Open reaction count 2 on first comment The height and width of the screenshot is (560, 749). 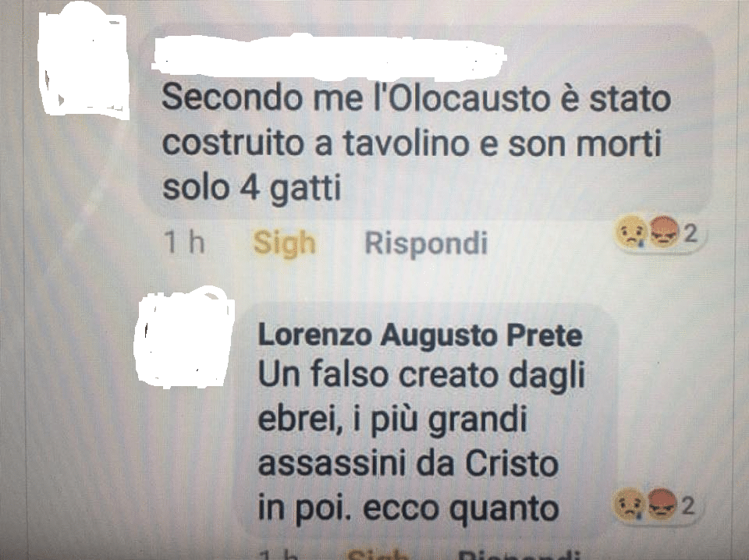tap(690, 233)
